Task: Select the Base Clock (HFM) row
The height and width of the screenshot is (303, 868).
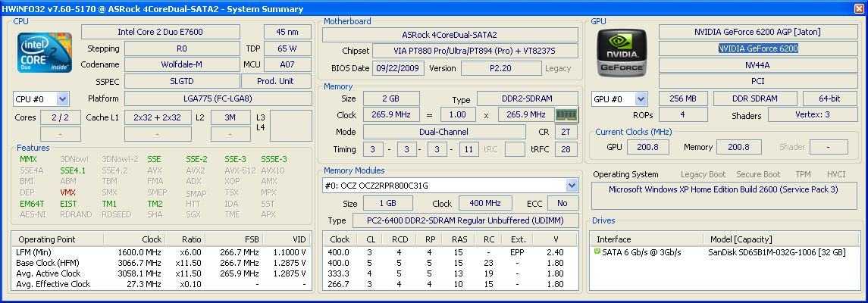Action: coord(161,263)
